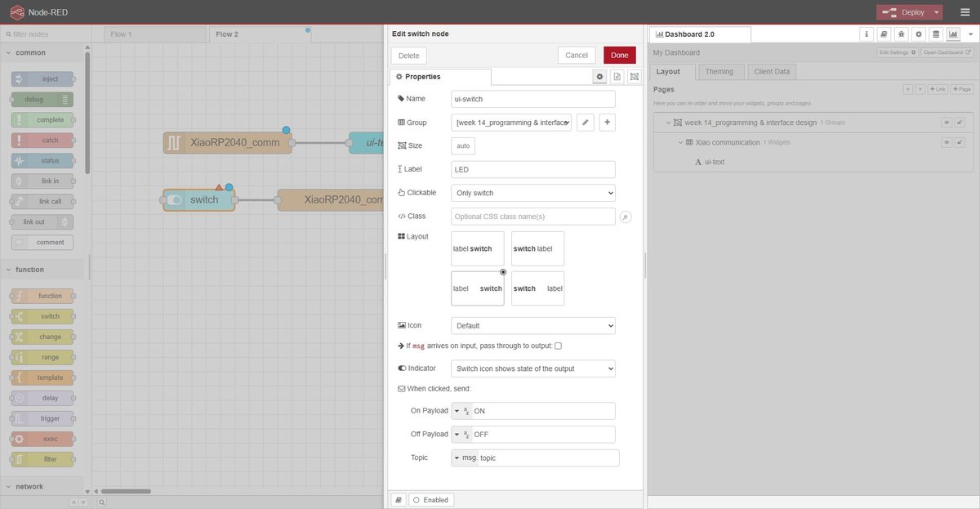This screenshot has height=509, width=980.
Task: Select the Dashboard 2.0 chart icon in sidebar
Action: tap(953, 34)
